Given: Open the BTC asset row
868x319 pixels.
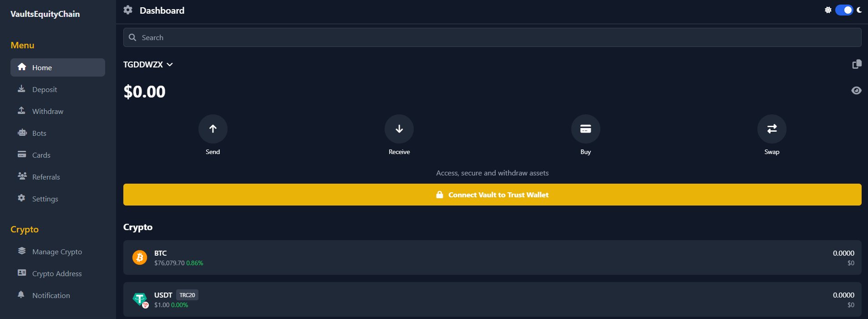Looking at the screenshot, I should (x=492, y=257).
